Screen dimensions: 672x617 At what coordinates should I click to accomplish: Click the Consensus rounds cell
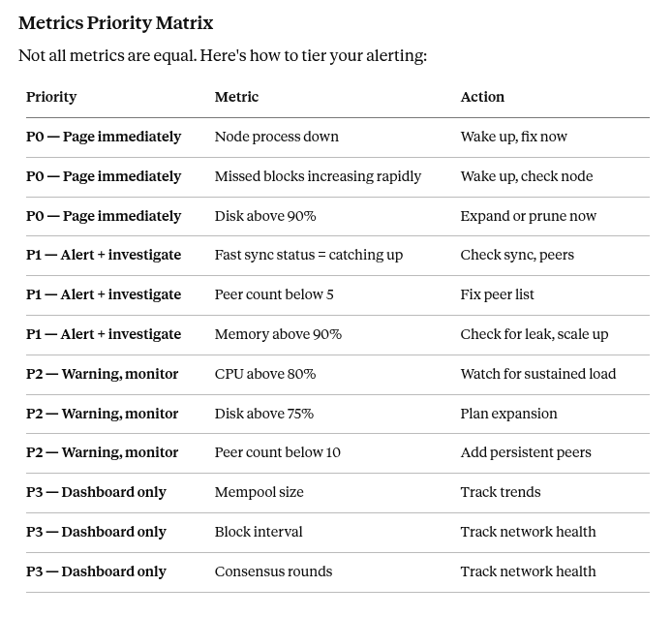point(273,571)
